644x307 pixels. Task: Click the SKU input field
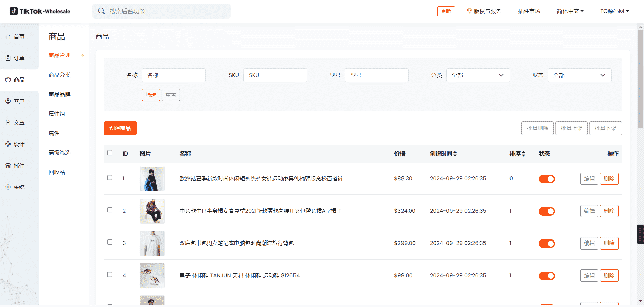275,75
